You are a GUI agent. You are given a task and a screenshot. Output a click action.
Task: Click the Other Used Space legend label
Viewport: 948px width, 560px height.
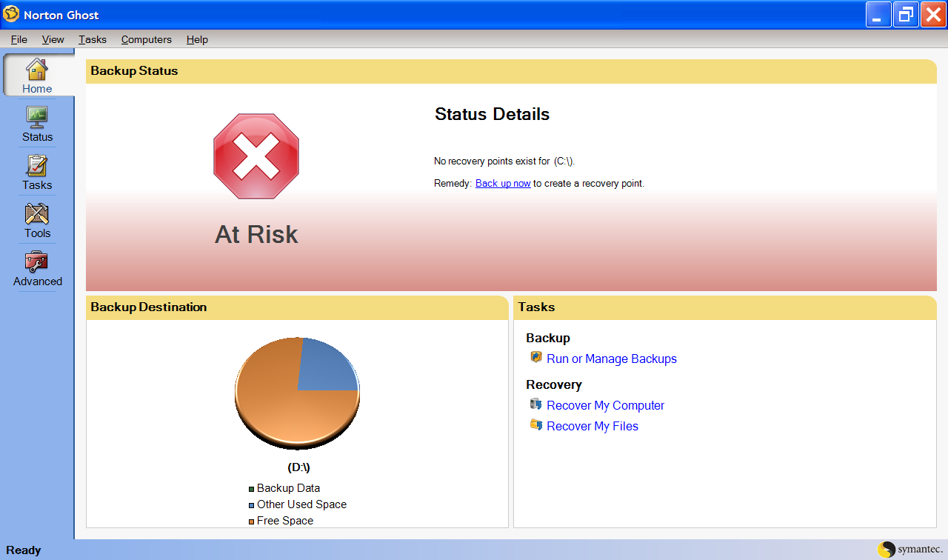click(302, 504)
